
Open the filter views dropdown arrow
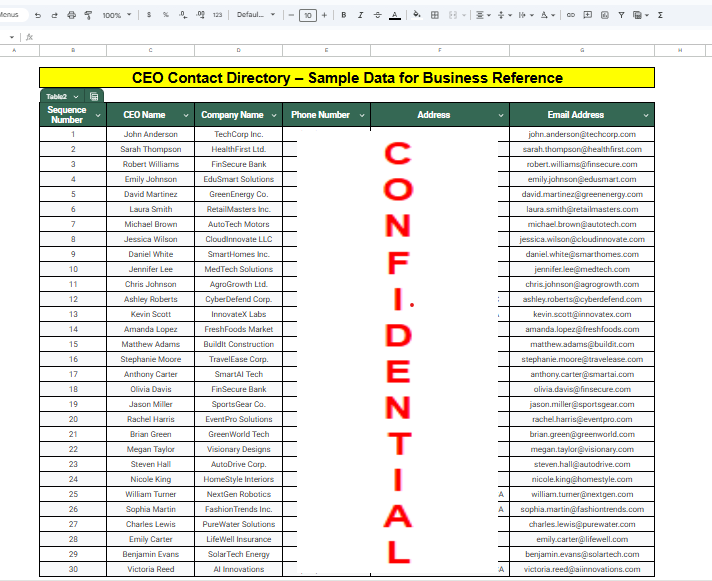[x=647, y=15]
